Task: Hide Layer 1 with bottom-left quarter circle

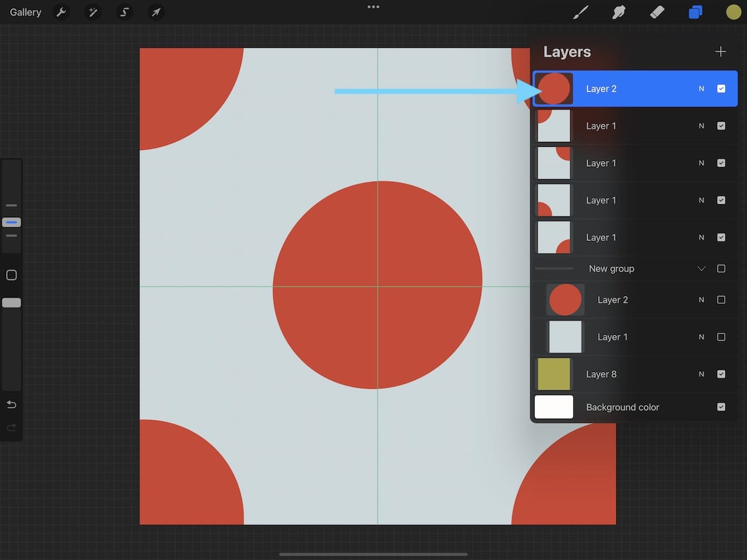Action: click(721, 200)
